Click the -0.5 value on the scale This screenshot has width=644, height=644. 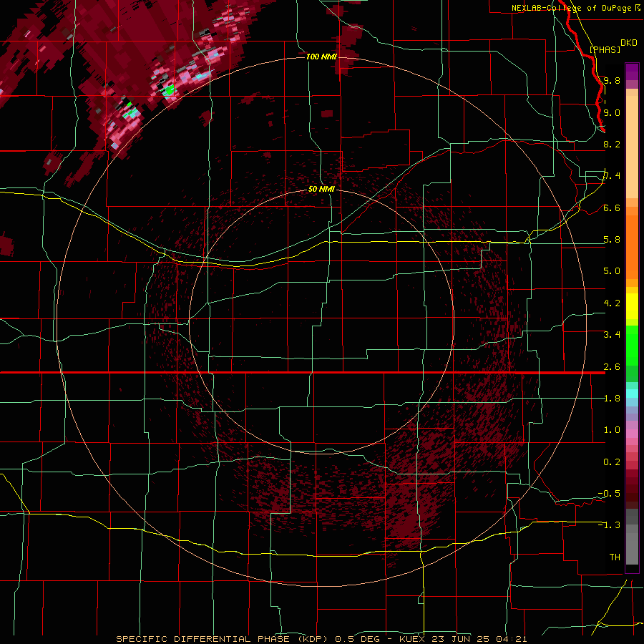610,494
